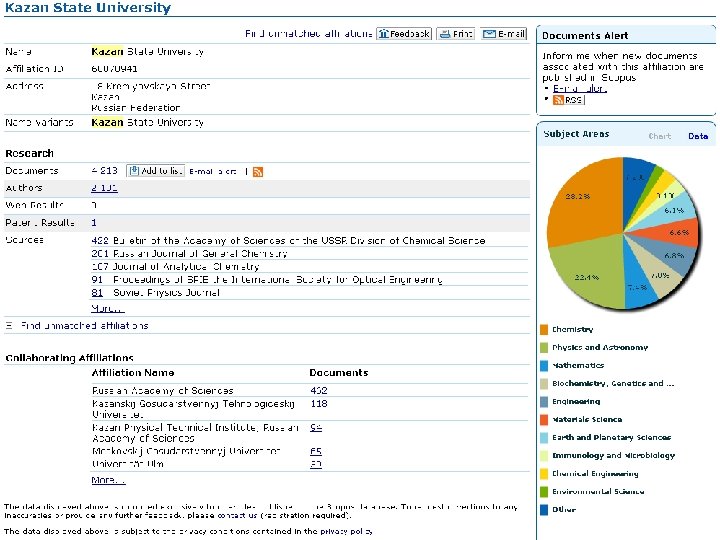Image resolution: width=720 pixels, height=540 pixels.
Task: Click E-mail alert link in Documents Alert
Action: pos(579,89)
